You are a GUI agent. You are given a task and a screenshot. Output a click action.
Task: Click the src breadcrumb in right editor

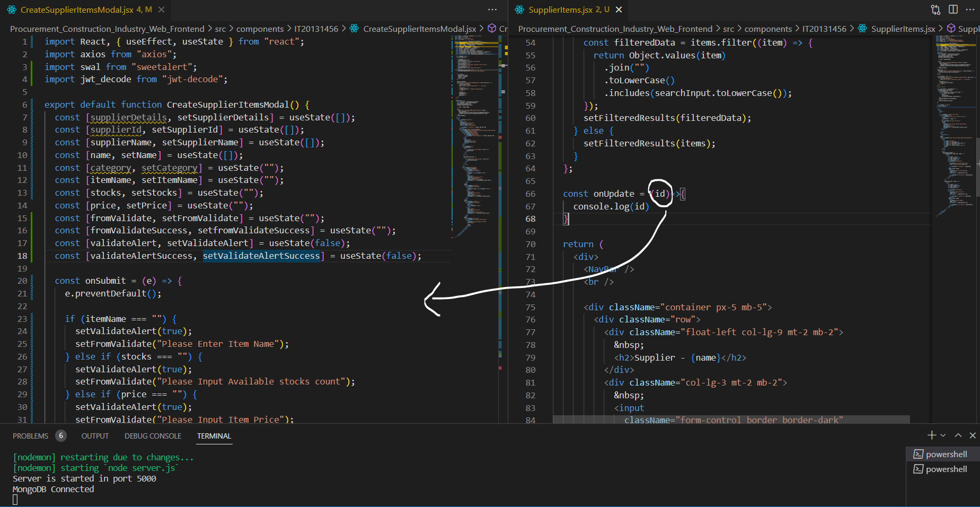(729, 29)
